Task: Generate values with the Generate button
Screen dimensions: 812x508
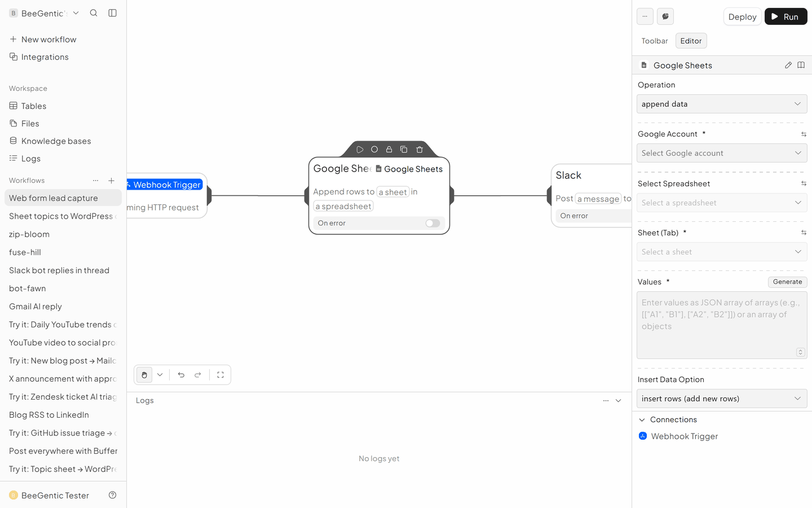Action: tap(787, 282)
